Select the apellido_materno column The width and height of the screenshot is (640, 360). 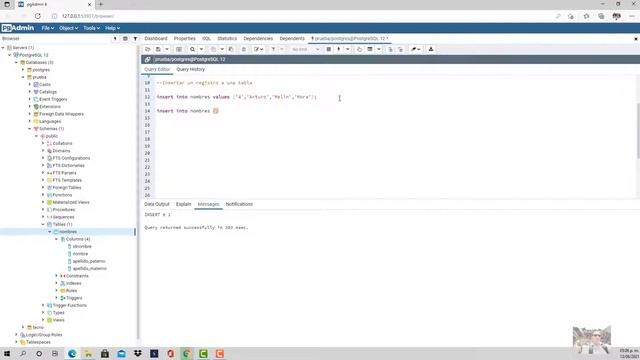[90, 269]
